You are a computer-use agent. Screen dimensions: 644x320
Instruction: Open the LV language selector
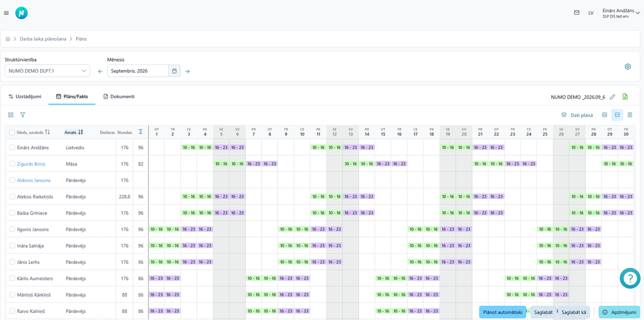(591, 13)
